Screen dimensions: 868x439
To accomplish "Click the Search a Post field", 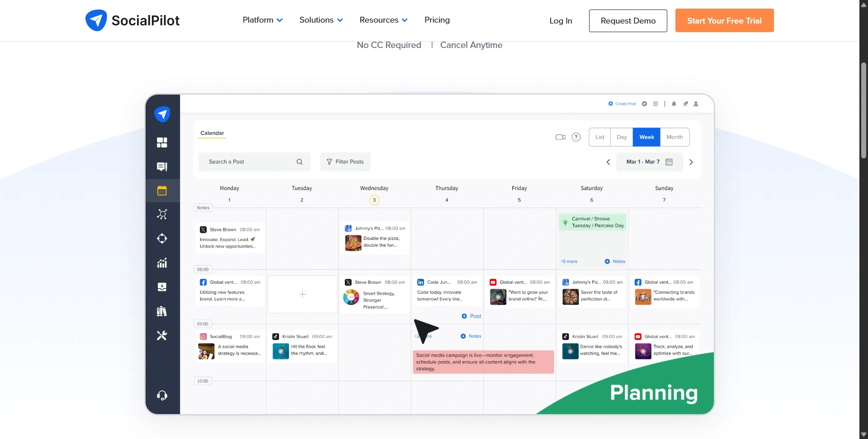I will click(x=255, y=162).
